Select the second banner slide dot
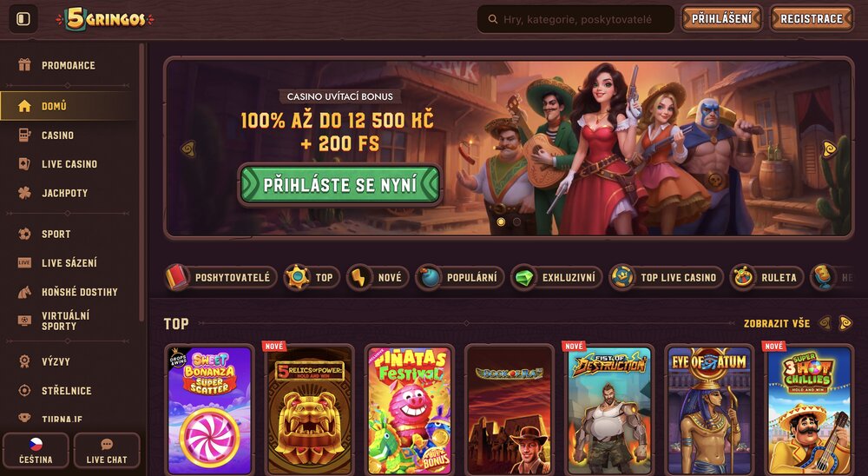 pyautogui.click(x=516, y=221)
